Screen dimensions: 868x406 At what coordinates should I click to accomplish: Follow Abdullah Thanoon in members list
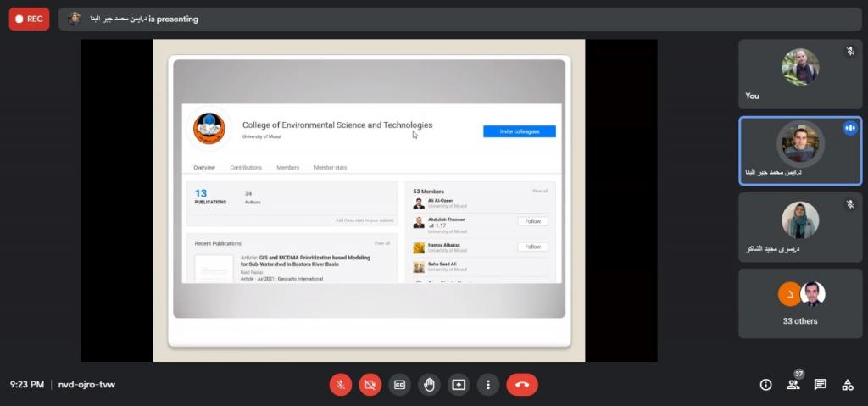532,221
